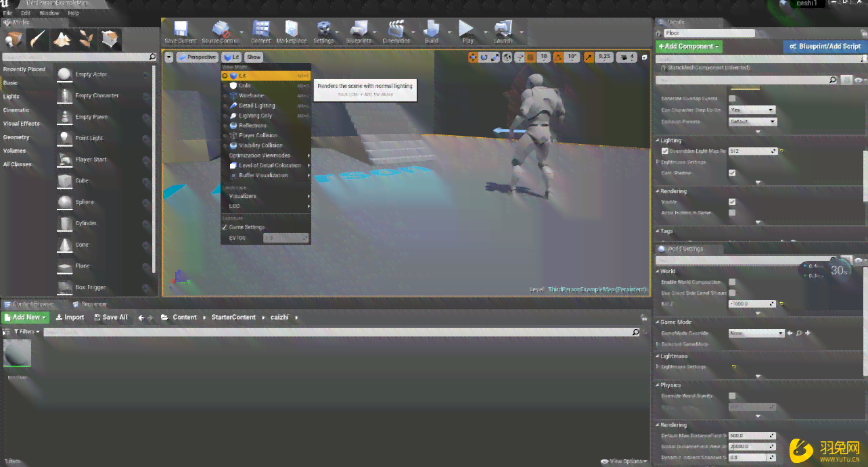
Task: Click Blueprint/Add Script button
Action: [x=825, y=47]
